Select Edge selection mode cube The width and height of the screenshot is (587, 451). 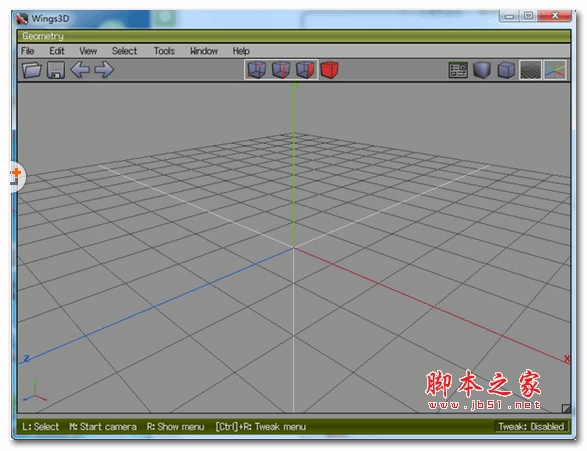(x=281, y=70)
